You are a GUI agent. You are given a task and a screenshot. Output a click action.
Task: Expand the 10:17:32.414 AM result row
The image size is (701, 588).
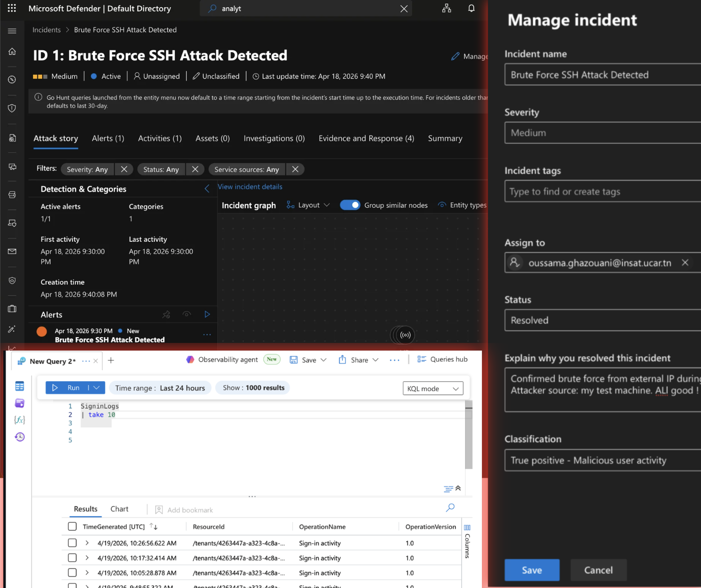(87, 558)
